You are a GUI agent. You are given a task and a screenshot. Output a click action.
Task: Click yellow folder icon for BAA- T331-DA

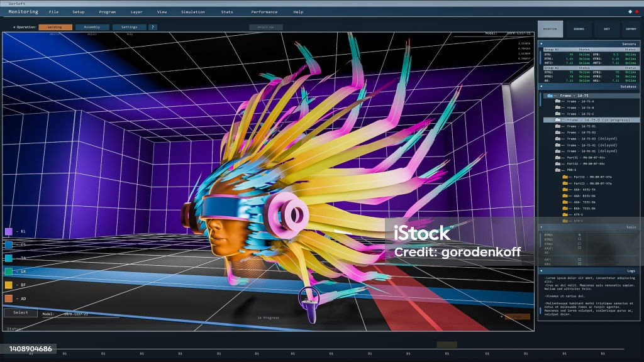[565, 208]
